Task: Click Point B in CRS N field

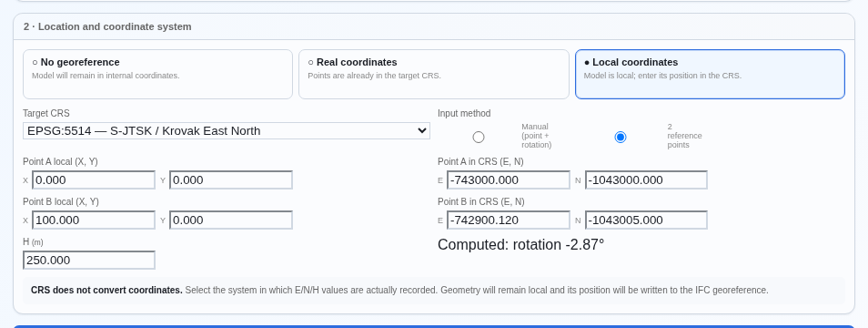Action: tap(646, 220)
